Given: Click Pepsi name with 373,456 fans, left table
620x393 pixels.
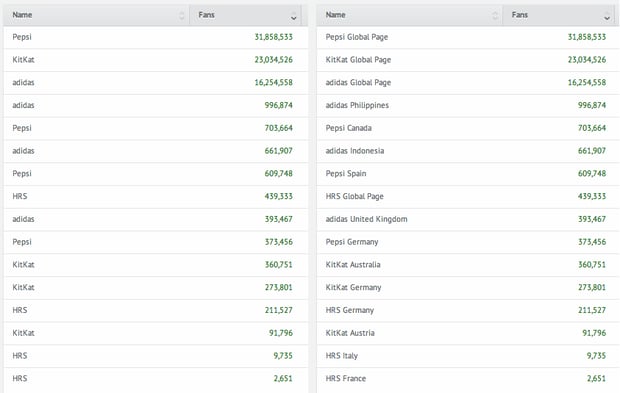Looking at the screenshot, I should [22, 242].
